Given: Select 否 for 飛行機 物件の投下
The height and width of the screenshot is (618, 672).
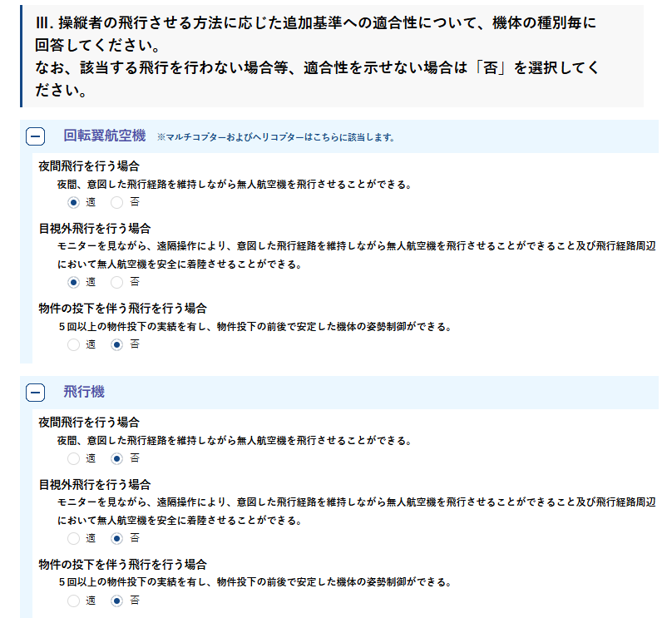Looking at the screenshot, I should 117,601.
